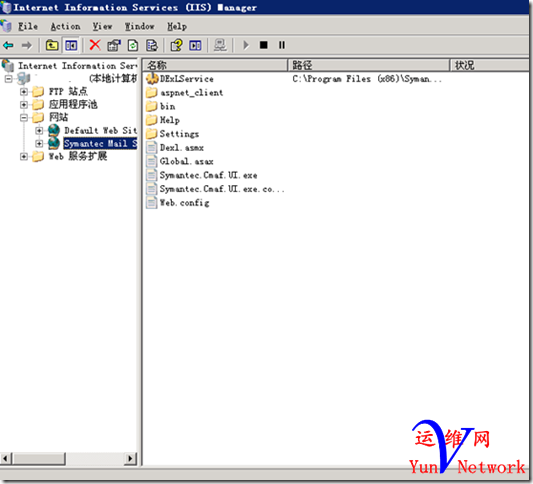Click the connect to computer icon
533x484 pixels.
point(220,45)
